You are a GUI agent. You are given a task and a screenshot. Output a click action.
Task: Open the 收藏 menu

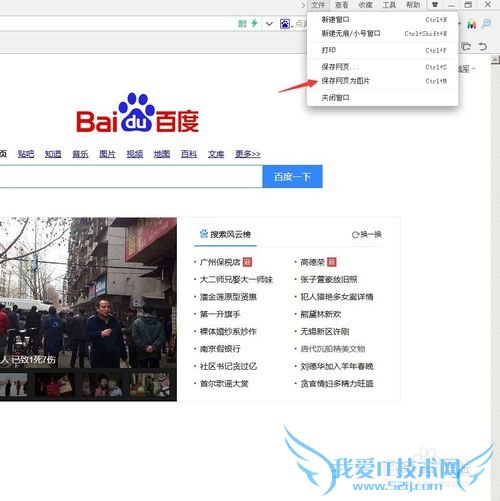(x=365, y=5)
